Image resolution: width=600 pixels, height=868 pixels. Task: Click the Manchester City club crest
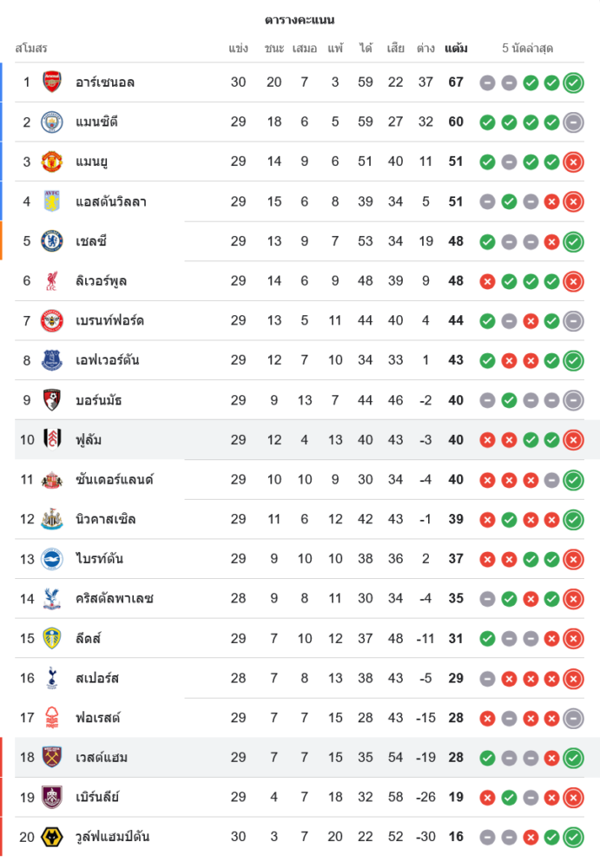click(x=52, y=122)
